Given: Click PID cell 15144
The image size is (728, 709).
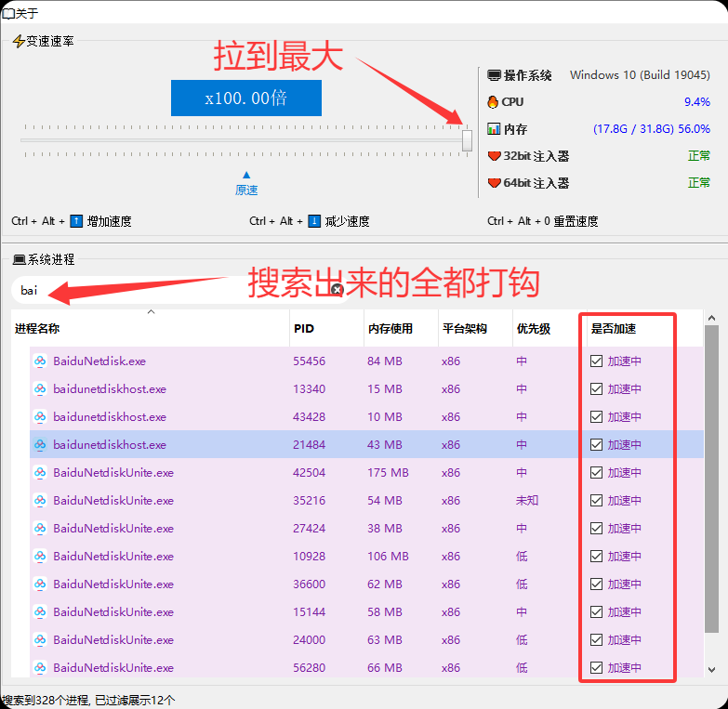Looking at the screenshot, I should 310,611.
